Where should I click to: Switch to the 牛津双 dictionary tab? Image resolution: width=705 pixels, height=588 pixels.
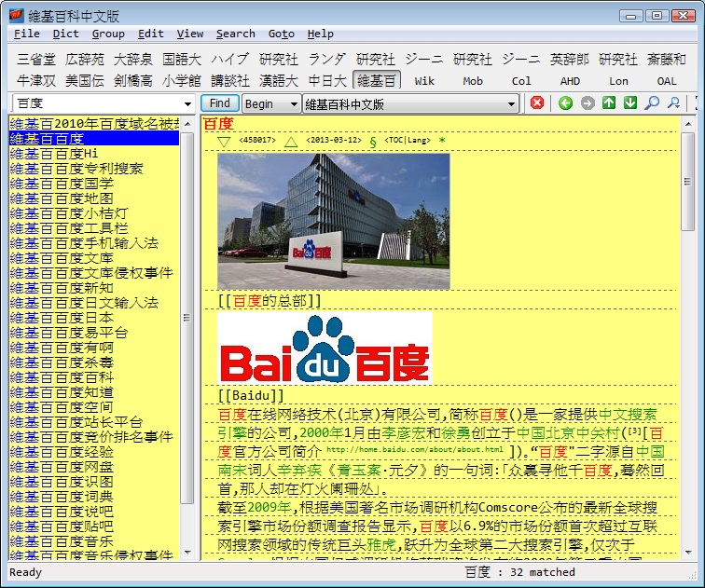[x=36, y=81]
